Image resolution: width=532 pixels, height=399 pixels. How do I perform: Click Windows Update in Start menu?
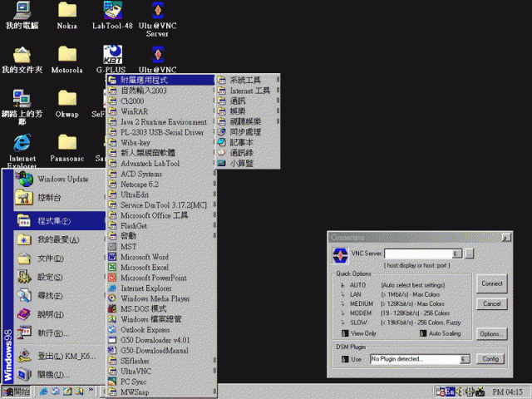[60, 180]
